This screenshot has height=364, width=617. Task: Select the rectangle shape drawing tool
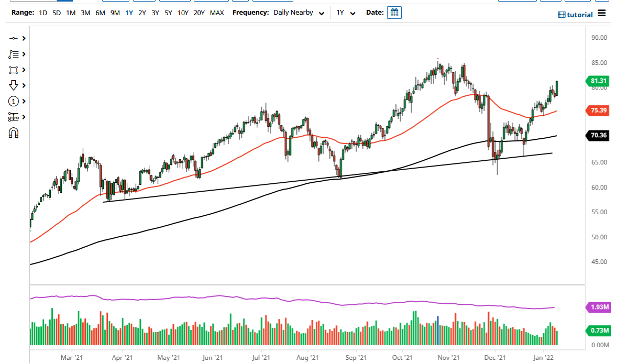14,70
